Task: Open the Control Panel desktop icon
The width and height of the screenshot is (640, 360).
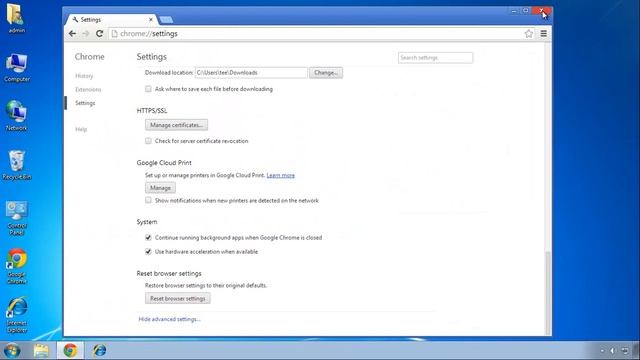Action: pyautogui.click(x=17, y=218)
